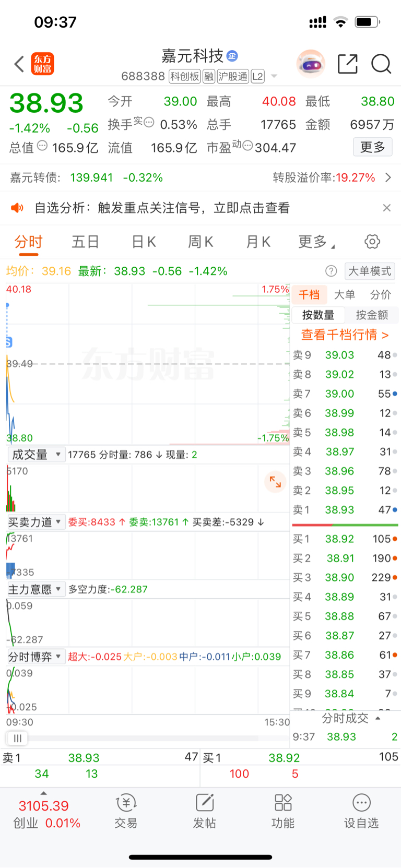Open 自选分析 signal message
This screenshot has width=401, height=868.
(x=162, y=208)
